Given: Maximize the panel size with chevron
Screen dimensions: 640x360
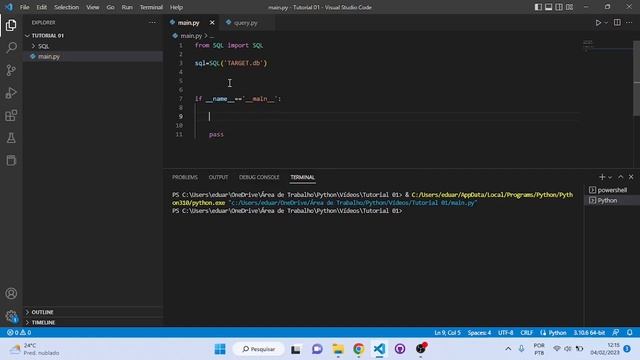Looking at the screenshot, I should pyautogui.click(x=621, y=177).
